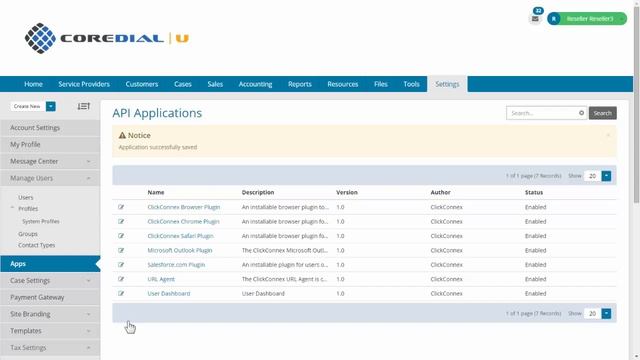Click the Version column header
The image size is (640, 360).
(347, 192)
